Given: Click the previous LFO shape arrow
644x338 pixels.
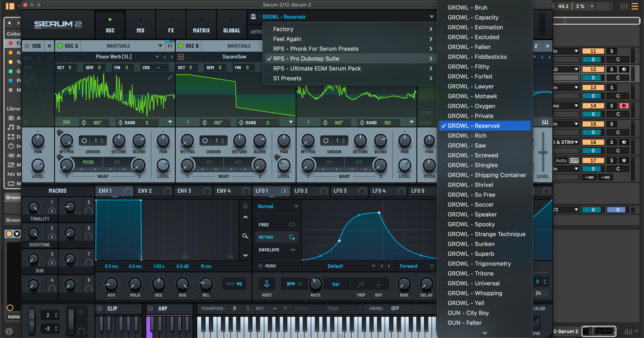Looking at the screenshot, I should pos(382,266).
